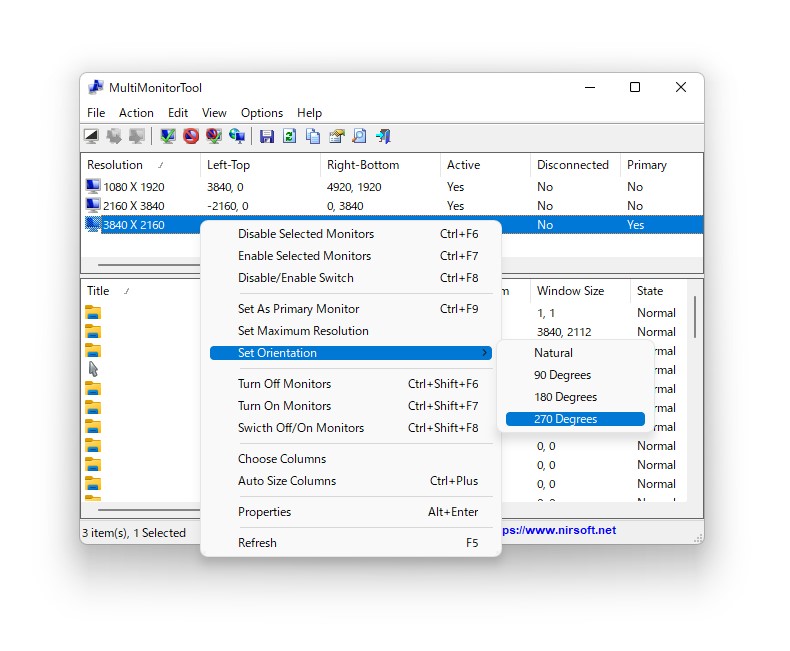
Task: Click the monitors pane horizontal scrollbar
Action: pos(149,265)
